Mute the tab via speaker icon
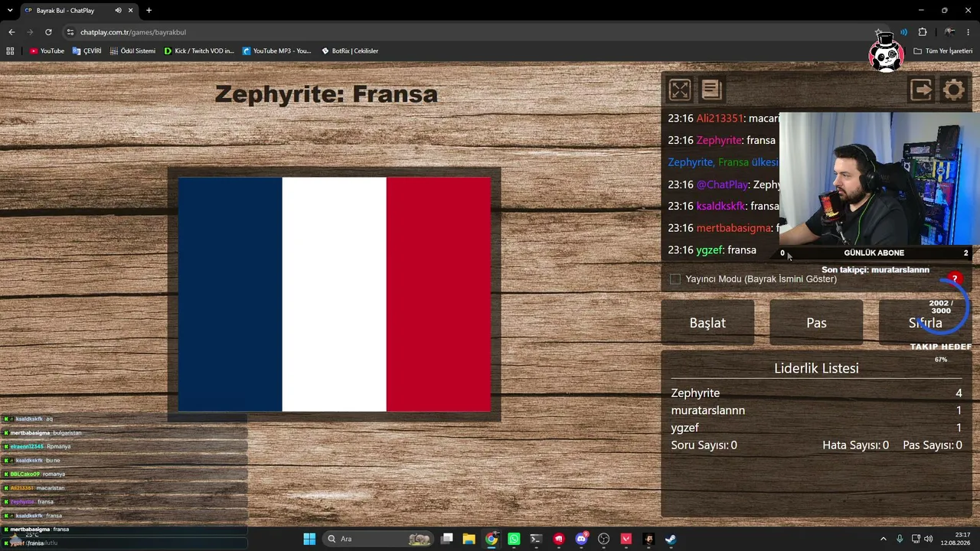Image resolution: width=980 pixels, height=551 pixels. [x=118, y=11]
